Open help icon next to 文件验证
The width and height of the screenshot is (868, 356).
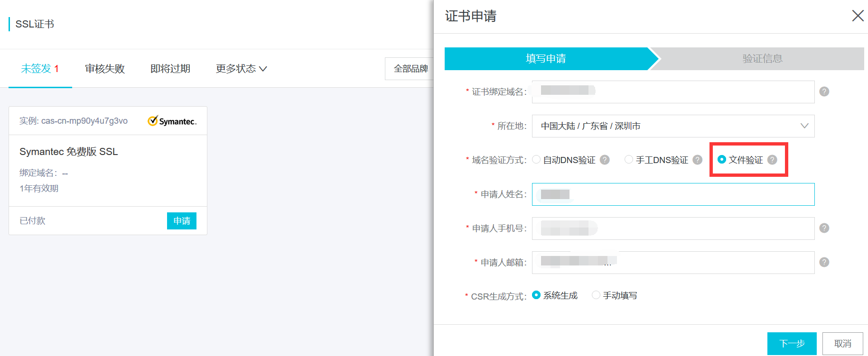(772, 160)
